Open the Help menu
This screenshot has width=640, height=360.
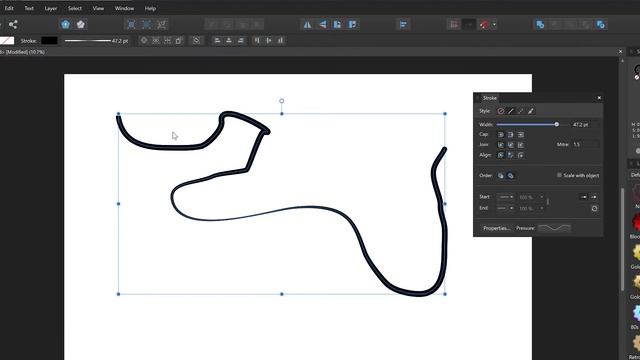(x=150, y=8)
